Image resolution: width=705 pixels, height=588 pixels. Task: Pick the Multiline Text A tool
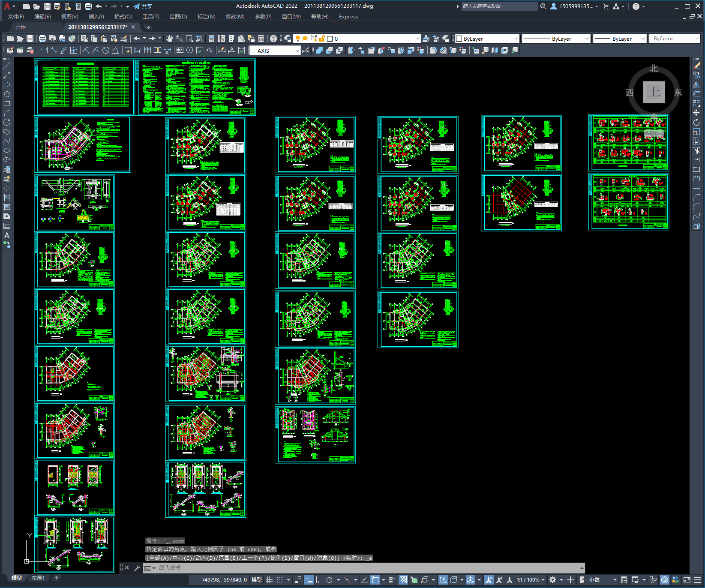point(7,235)
